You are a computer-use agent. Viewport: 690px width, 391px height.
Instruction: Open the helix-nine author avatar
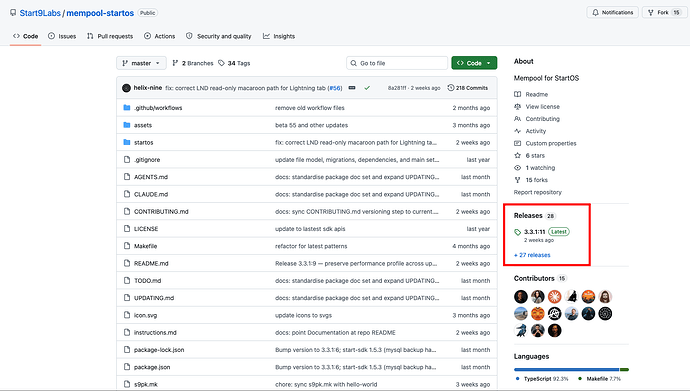tap(126, 88)
